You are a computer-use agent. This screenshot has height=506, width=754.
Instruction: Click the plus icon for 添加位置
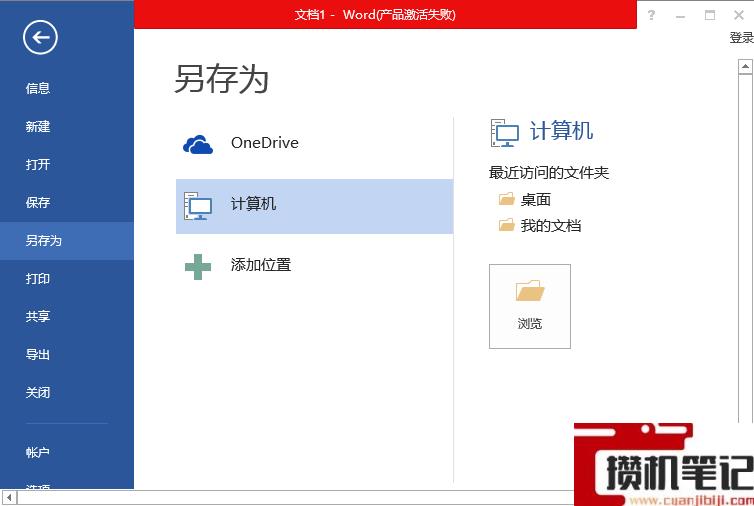[x=198, y=267]
